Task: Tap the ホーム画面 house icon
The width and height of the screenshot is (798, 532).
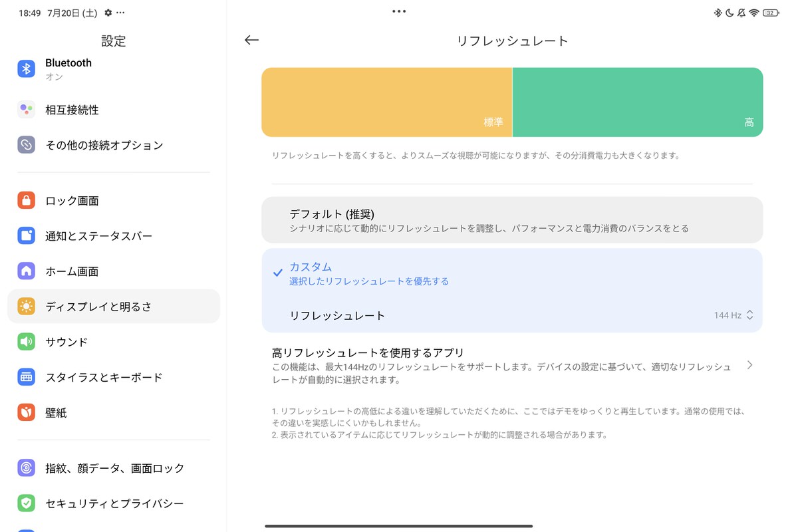Action: (26, 271)
